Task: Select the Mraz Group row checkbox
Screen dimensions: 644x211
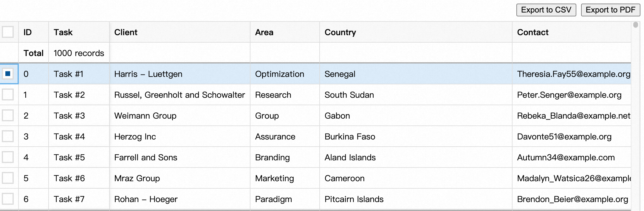Action: (x=8, y=178)
